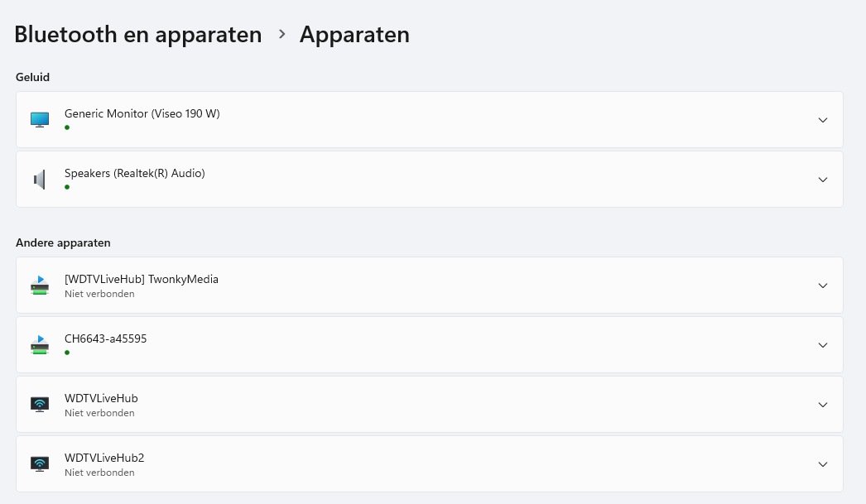The height and width of the screenshot is (504, 866).
Task: Click the WDTVLiveHub2 wireless display icon
Action: [40, 464]
